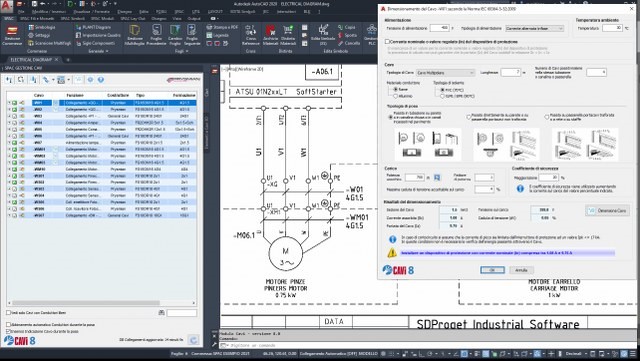Switch to SPAC Fili e Morsetti ribbon tab
The image size is (640, 361).
click(x=37, y=19)
